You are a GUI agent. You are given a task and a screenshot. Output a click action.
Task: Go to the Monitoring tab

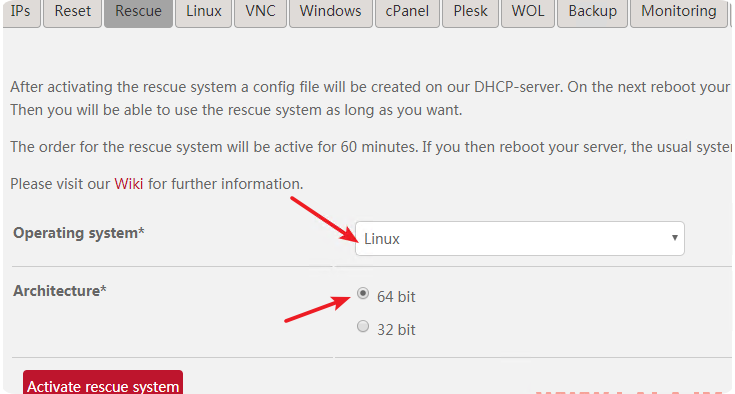point(678,13)
